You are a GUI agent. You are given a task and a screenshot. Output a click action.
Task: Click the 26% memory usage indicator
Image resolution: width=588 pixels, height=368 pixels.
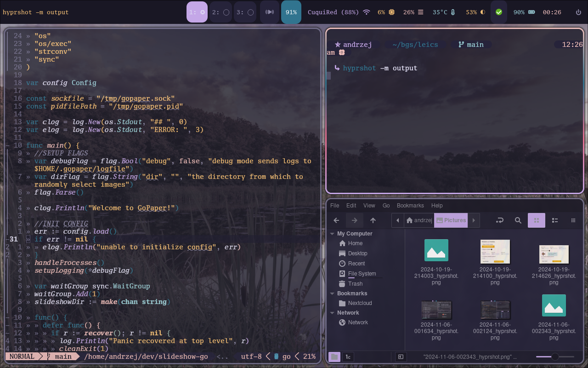(413, 12)
